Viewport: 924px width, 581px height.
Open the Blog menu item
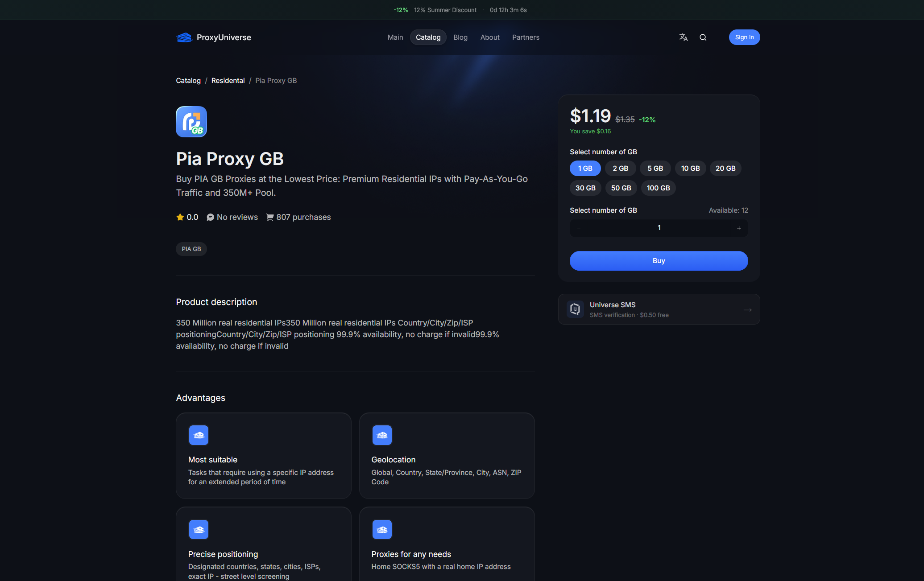click(460, 37)
